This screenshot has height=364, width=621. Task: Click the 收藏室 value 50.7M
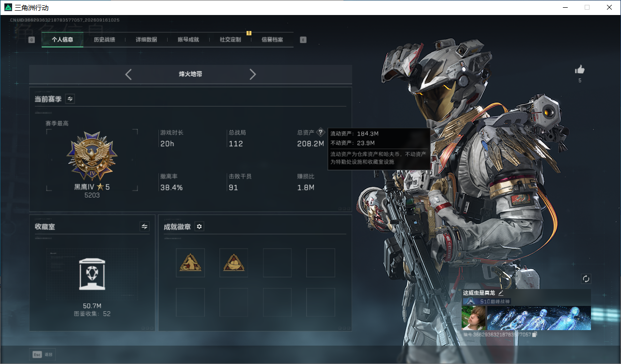click(92, 306)
